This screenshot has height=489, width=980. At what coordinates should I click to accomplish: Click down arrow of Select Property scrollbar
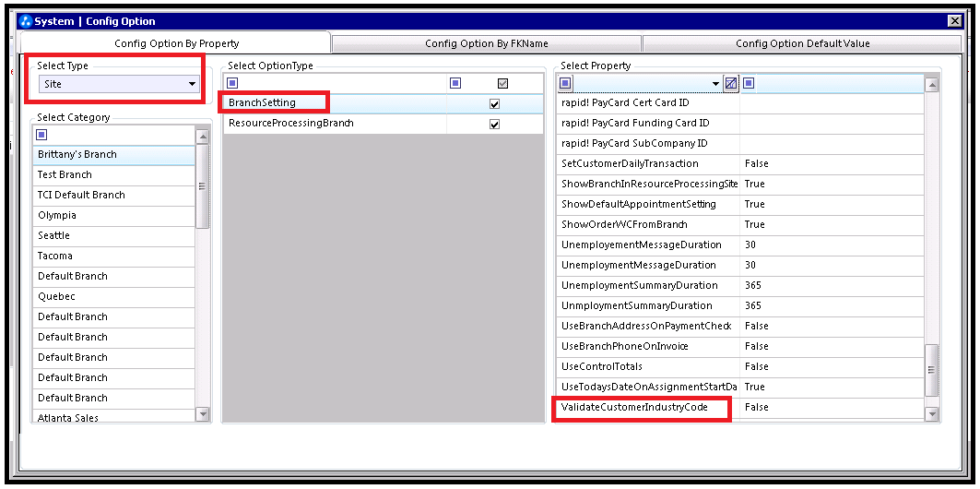931,415
